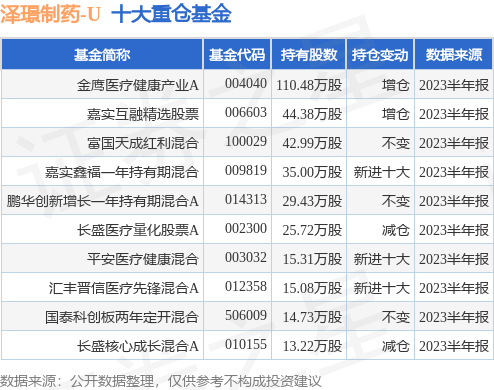Select fund code 012358
The height and width of the screenshot is (390, 494).
click(x=246, y=287)
